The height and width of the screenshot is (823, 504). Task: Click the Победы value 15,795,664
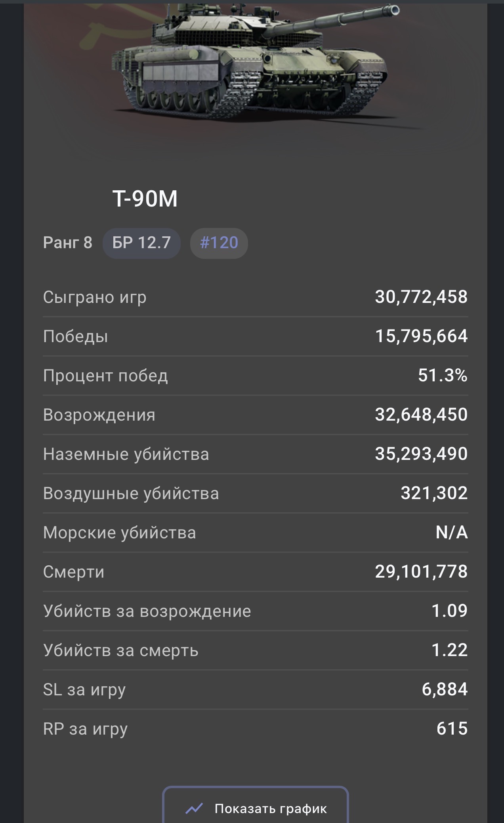[421, 336]
